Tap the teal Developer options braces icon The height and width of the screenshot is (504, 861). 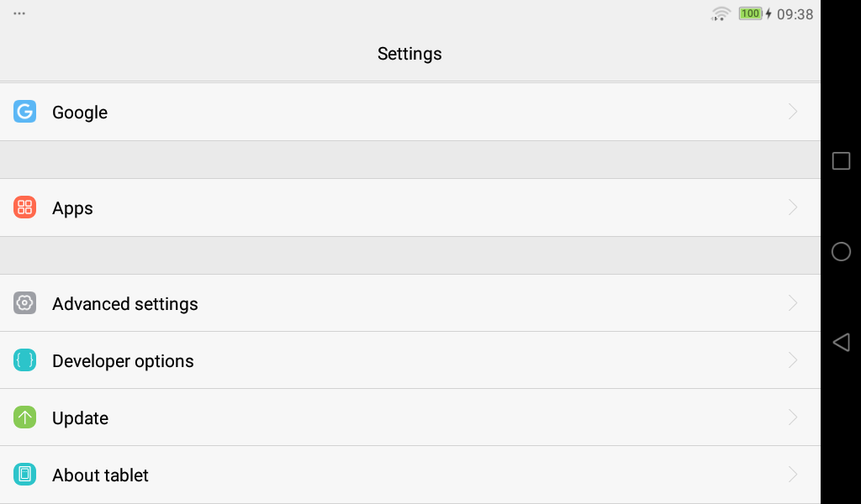click(x=24, y=360)
